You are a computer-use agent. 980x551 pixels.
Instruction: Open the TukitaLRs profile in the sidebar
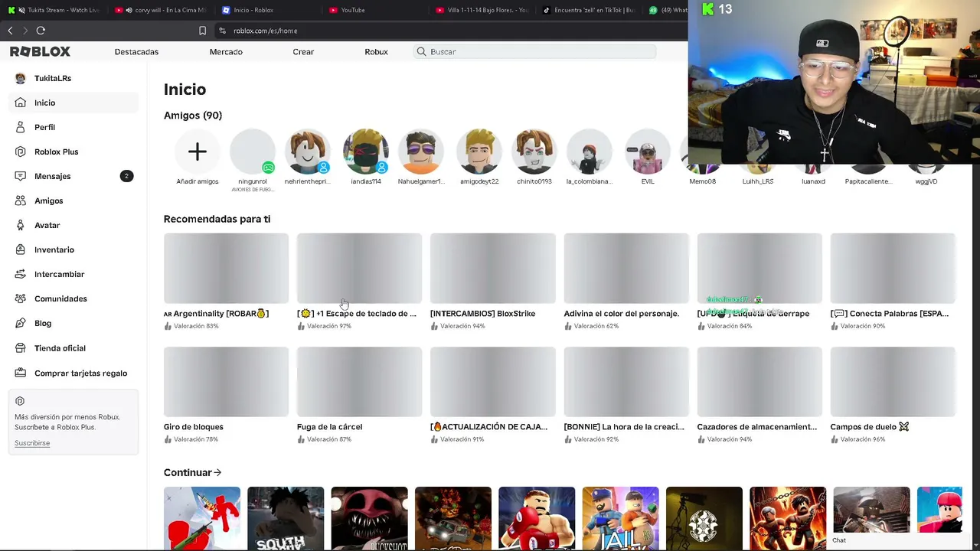tap(73, 78)
